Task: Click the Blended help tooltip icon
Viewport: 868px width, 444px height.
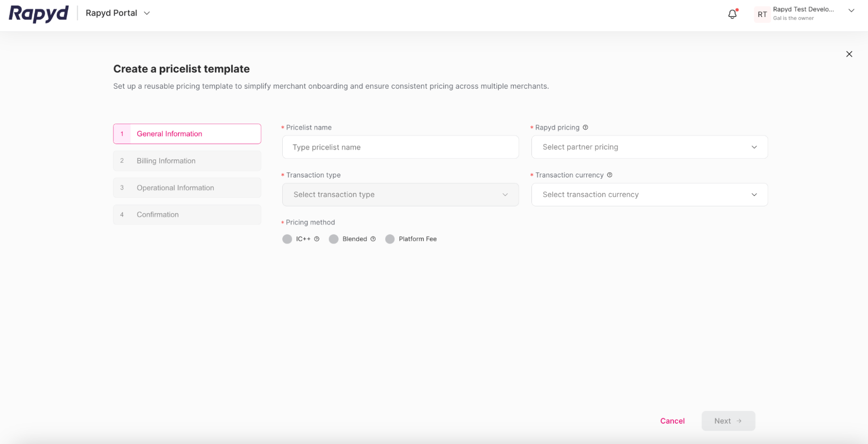Action: (373, 239)
